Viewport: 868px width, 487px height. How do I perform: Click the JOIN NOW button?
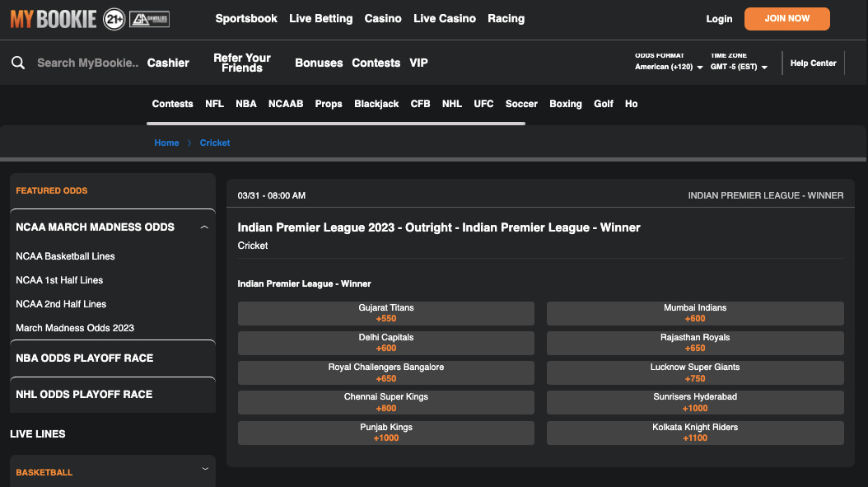[786, 19]
